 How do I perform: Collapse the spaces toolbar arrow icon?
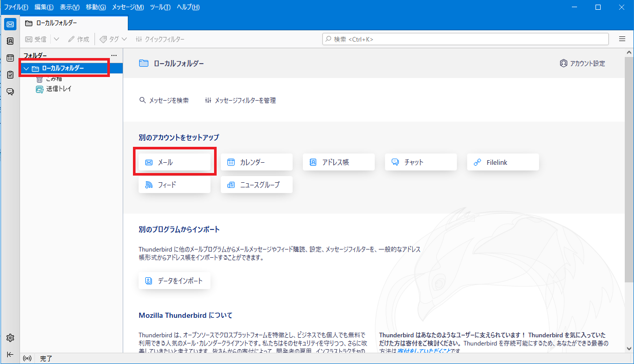10,354
